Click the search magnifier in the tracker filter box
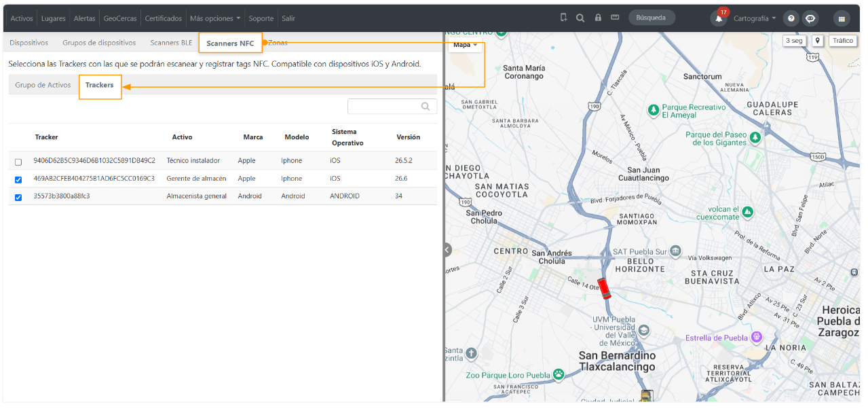868x413 pixels. (x=426, y=107)
